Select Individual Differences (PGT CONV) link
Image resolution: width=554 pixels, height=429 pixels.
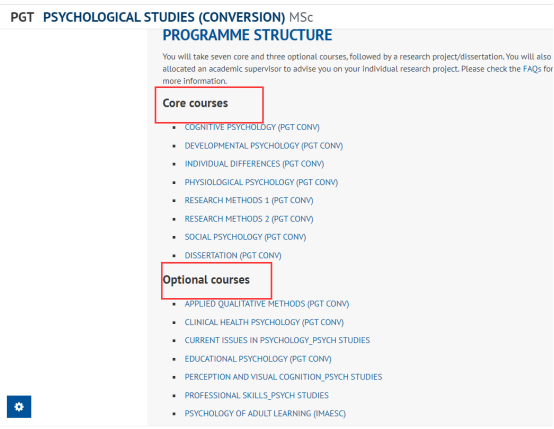[254, 164]
